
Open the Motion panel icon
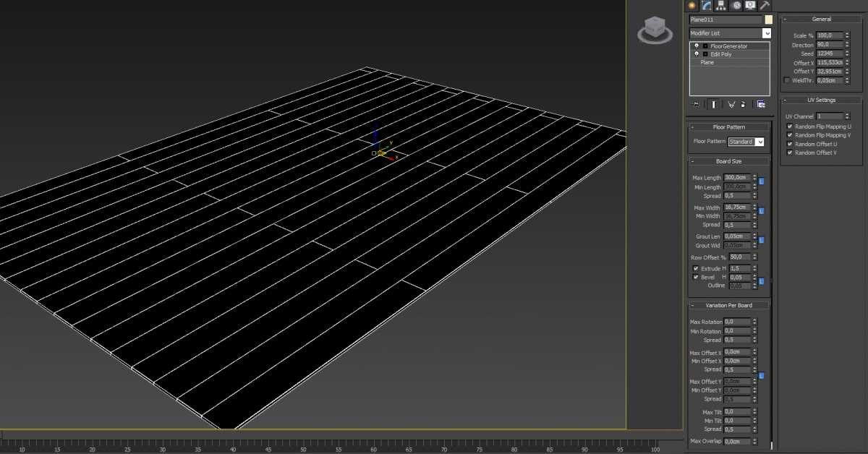tap(736, 6)
